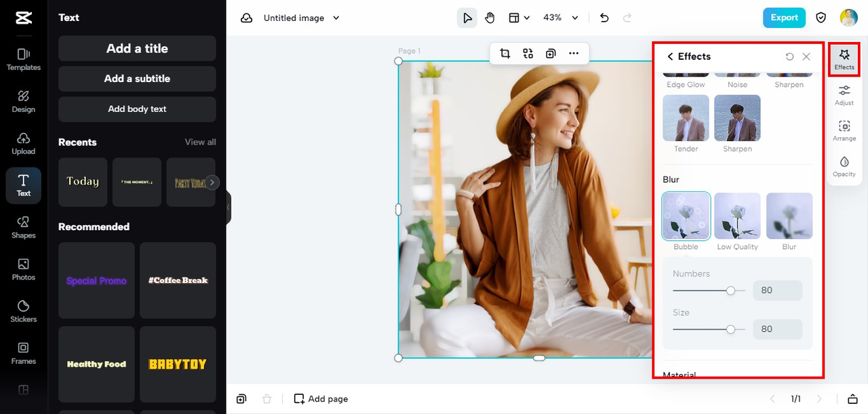868x414 pixels.
Task: Open the Stickers sidebar panel
Action: point(24,312)
